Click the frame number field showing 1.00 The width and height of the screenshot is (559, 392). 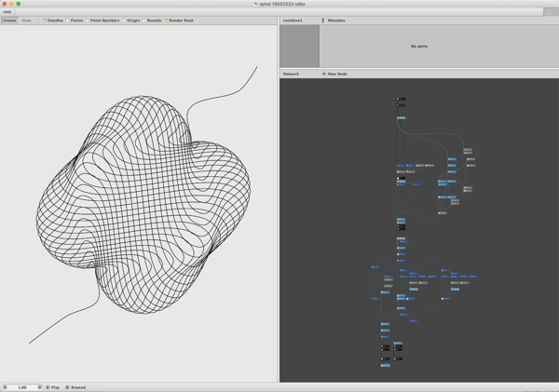tap(22, 387)
